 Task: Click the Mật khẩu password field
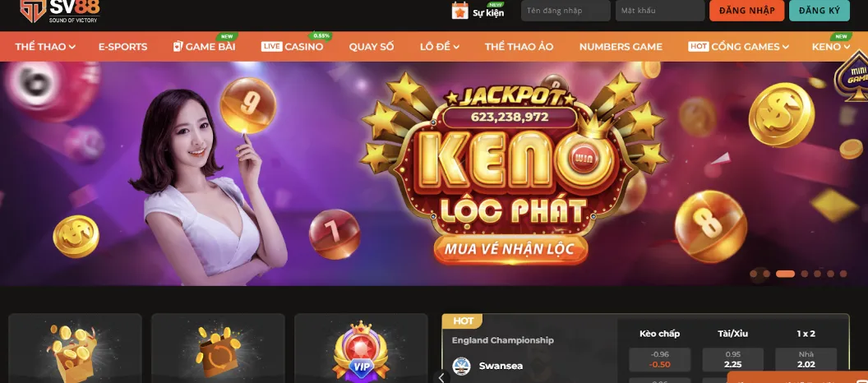click(x=660, y=11)
